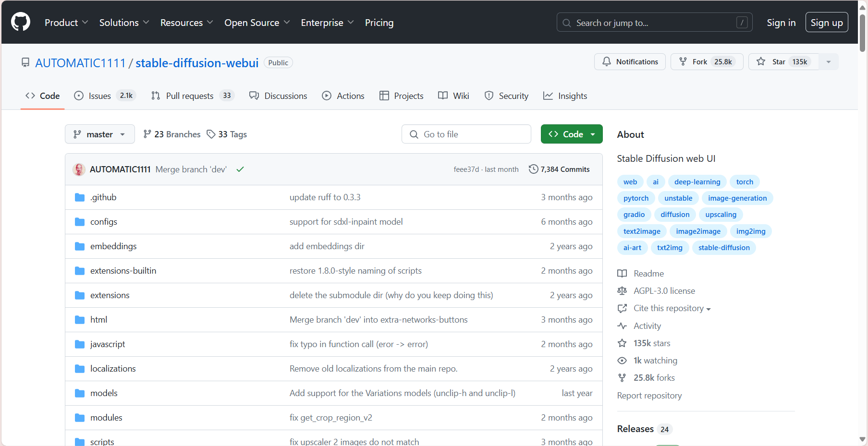Click the pulse icon beside Activity
Image resolution: width=868 pixels, height=446 pixels.
(622, 326)
